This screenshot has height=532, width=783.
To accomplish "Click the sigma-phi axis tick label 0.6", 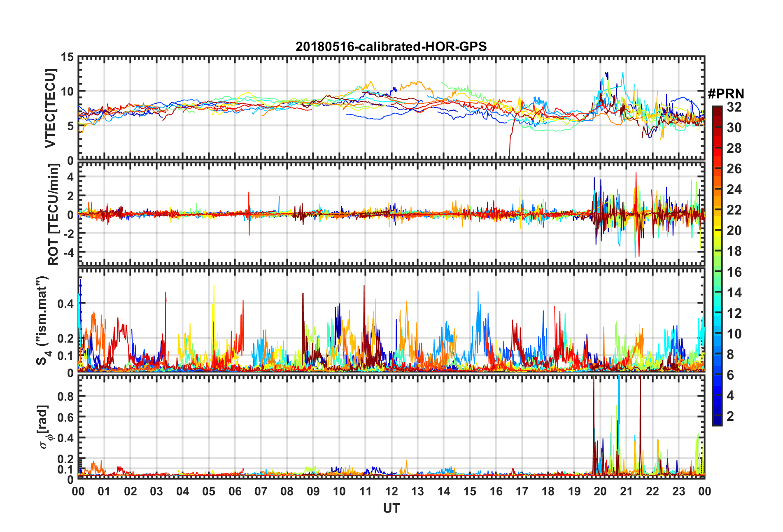I will [65, 417].
